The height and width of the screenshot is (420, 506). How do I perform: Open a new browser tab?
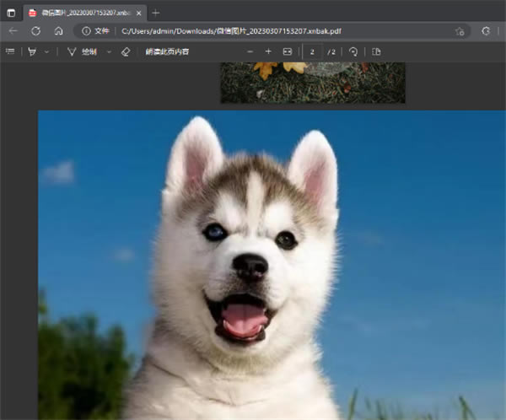tap(156, 13)
